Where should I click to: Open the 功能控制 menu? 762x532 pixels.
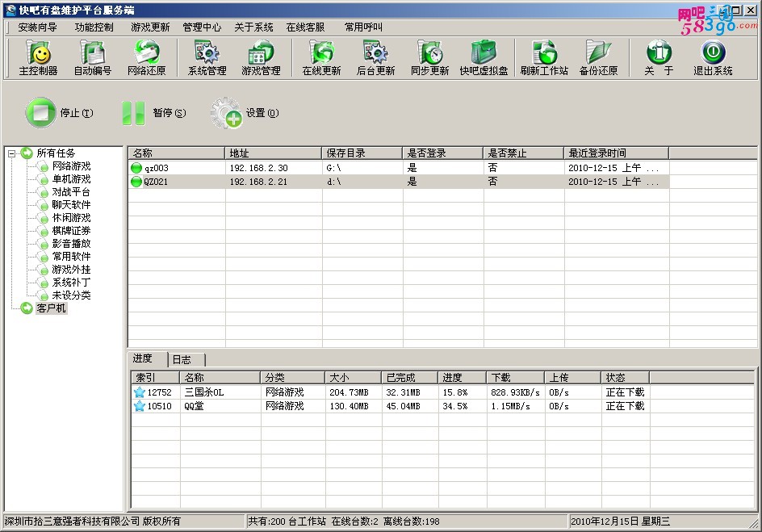[94, 27]
